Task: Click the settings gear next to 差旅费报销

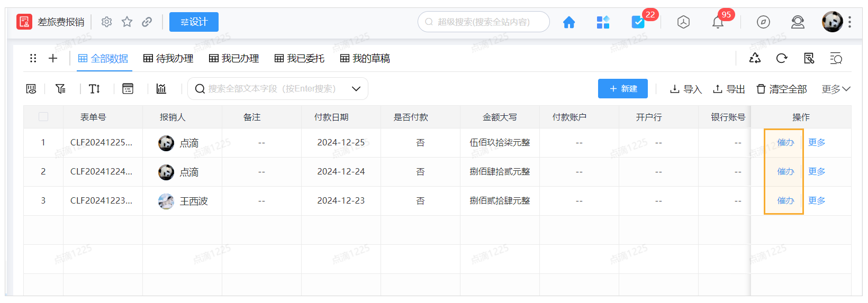Action: (x=106, y=22)
